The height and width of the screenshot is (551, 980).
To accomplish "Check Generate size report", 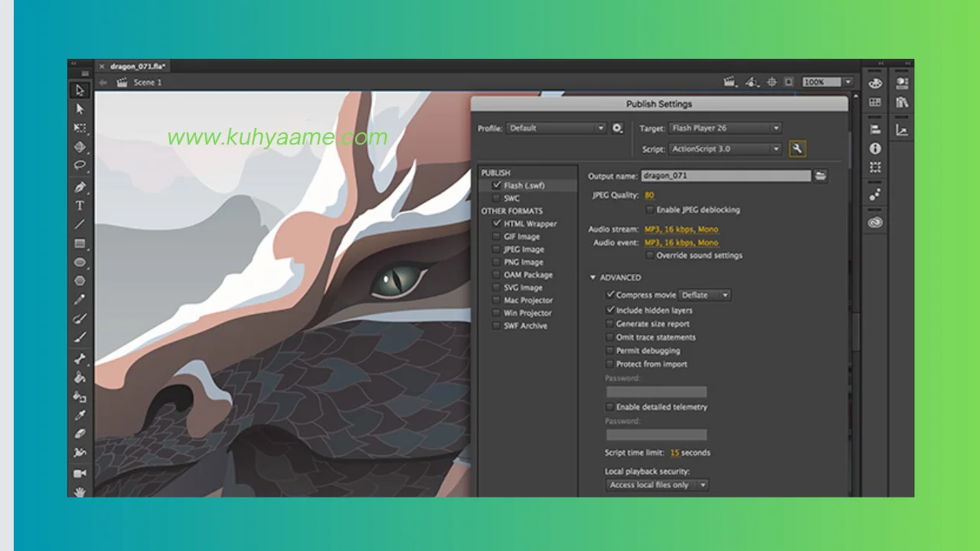I will pyautogui.click(x=610, y=324).
